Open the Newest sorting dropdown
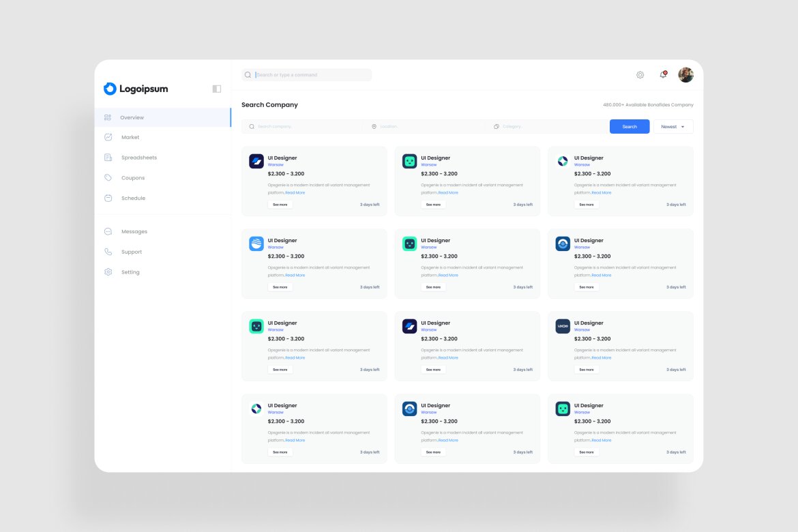 673,126
